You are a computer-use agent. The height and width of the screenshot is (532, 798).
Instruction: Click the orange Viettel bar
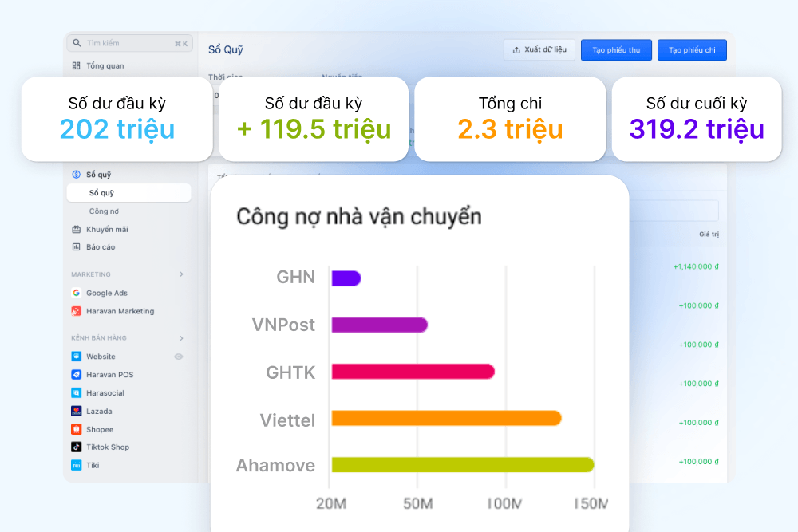coord(446,419)
